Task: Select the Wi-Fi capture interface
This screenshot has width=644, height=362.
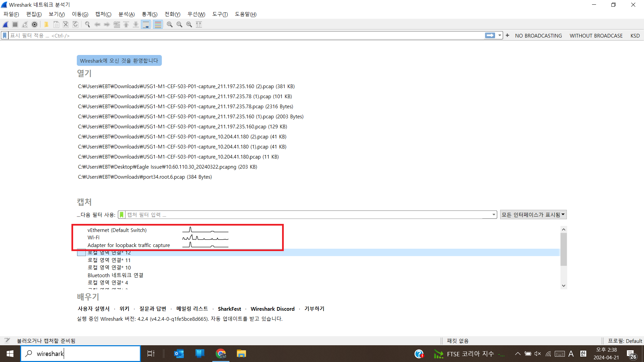Action: (94, 238)
